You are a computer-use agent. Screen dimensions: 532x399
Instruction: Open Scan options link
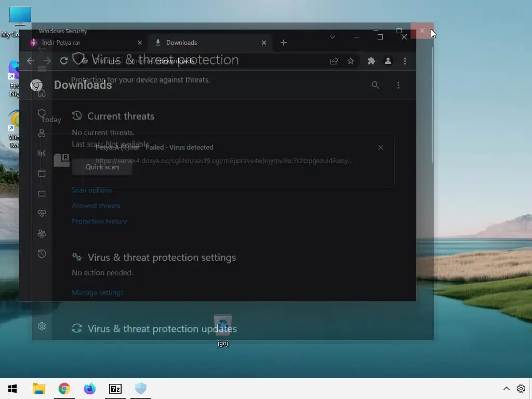tap(91, 190)
